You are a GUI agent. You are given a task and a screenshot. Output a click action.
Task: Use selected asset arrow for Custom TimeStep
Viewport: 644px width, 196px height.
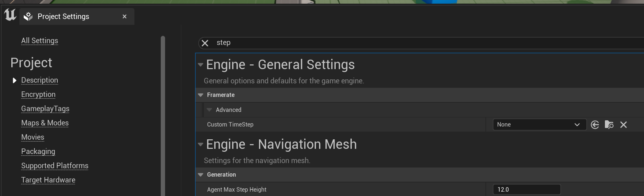coord(595,125)
